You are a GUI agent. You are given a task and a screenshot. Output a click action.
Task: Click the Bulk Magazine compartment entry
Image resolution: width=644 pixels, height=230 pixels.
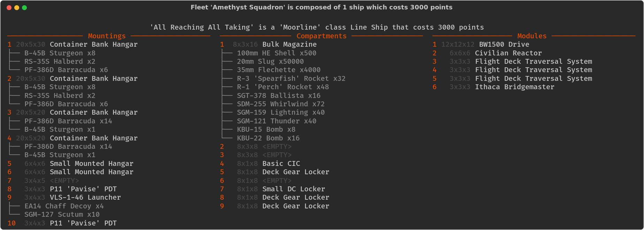(x=289, y=44)
